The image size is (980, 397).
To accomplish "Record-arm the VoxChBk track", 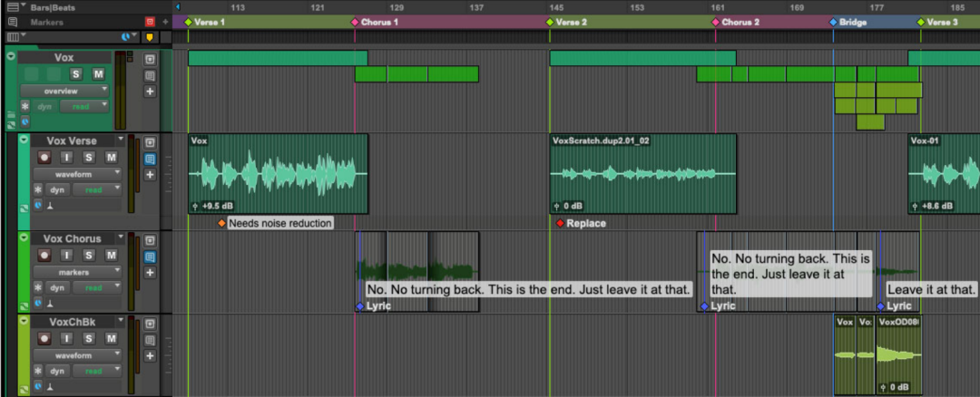I will [x=43, y=337].
